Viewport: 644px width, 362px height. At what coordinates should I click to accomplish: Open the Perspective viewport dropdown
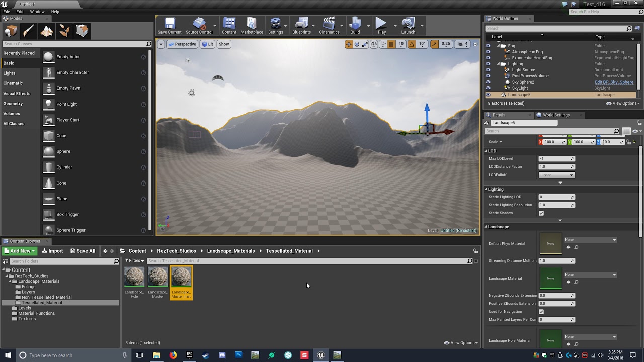click(x=182, y=44)
